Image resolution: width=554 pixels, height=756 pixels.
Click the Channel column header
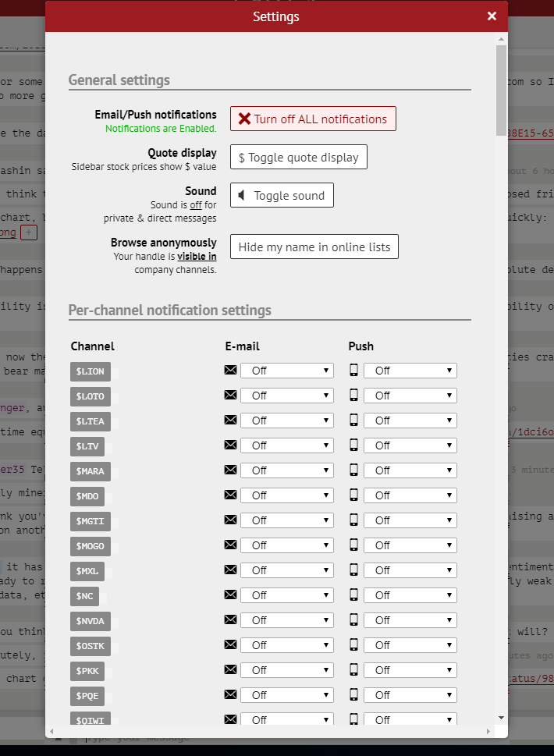tap(93, 346)
